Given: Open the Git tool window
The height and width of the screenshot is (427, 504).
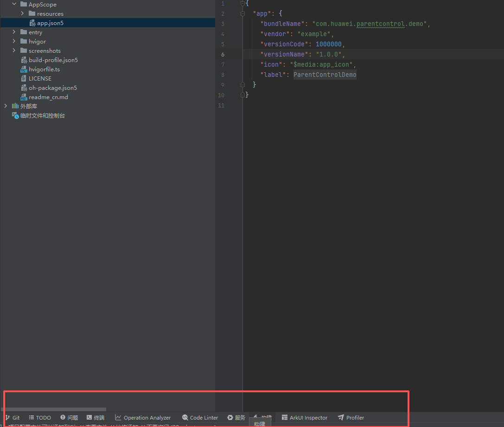Looking at the screenshot, I should coord(13,418).
